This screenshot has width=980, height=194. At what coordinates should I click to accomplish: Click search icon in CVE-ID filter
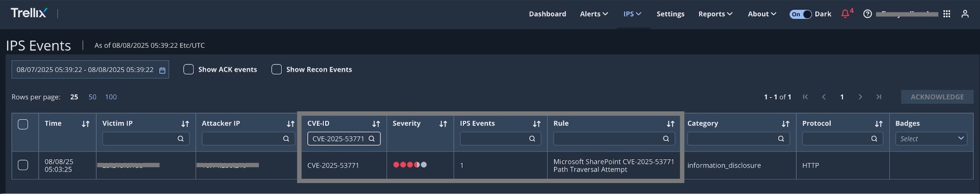[x=371, y=139]
